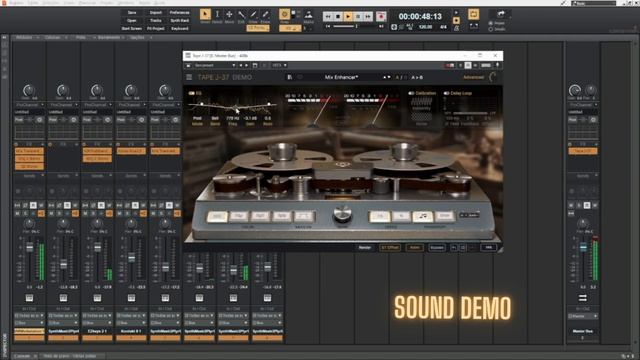Open the Modules menu in console view
Image resolution: width=640 pixels, height=360 pixels.
click(26, 38)
